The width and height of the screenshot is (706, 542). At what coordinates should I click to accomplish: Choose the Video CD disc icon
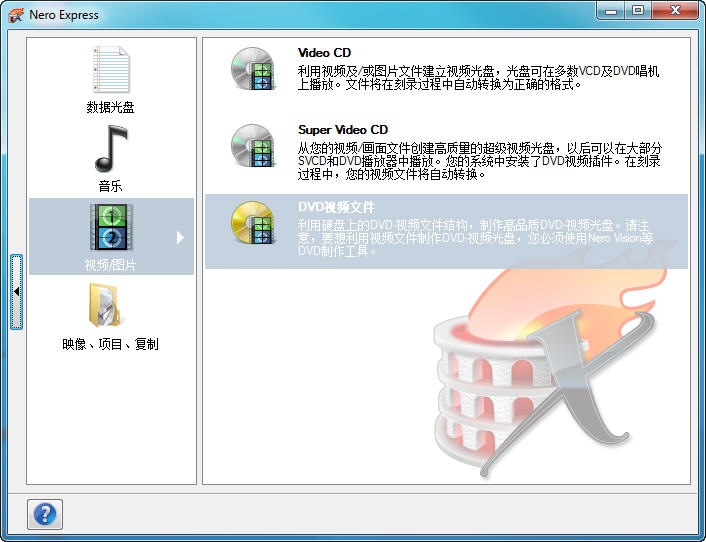(x=253, y=68)
